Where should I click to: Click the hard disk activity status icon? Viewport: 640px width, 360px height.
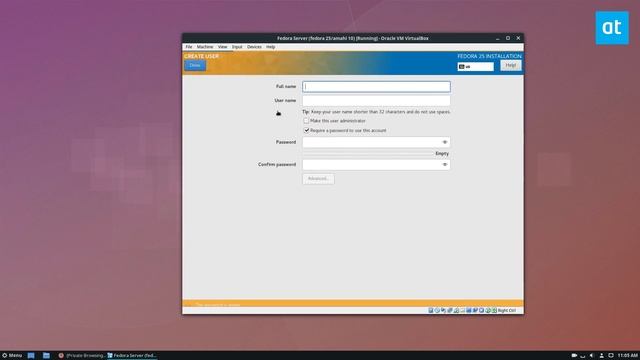pos(431,311)
